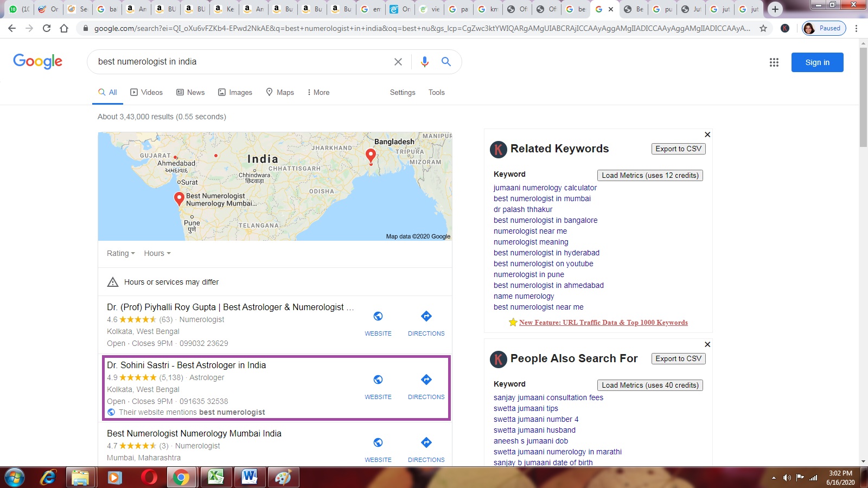
Task: Open Dr. (Prof) Piyhalli Roy Gupta listing
Action: pyautogui.click(x=231, y=307)
